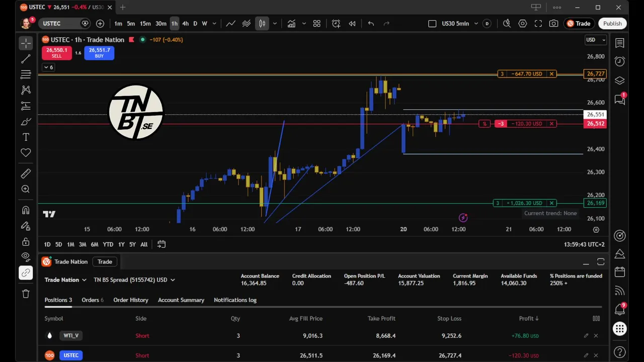Click the red SELL price button
Screen dimensions: 644x362
tap(57, 53)
